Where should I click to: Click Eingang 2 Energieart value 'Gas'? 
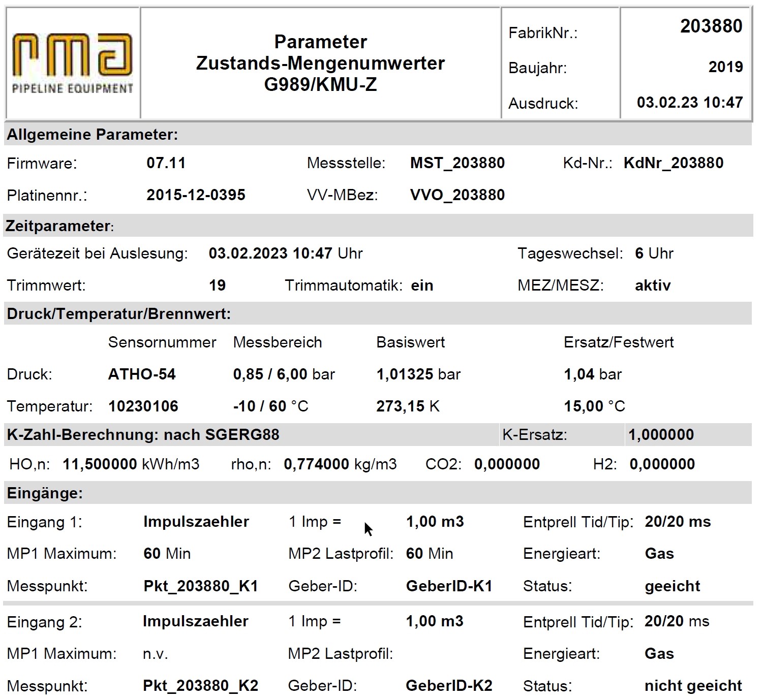659,654
